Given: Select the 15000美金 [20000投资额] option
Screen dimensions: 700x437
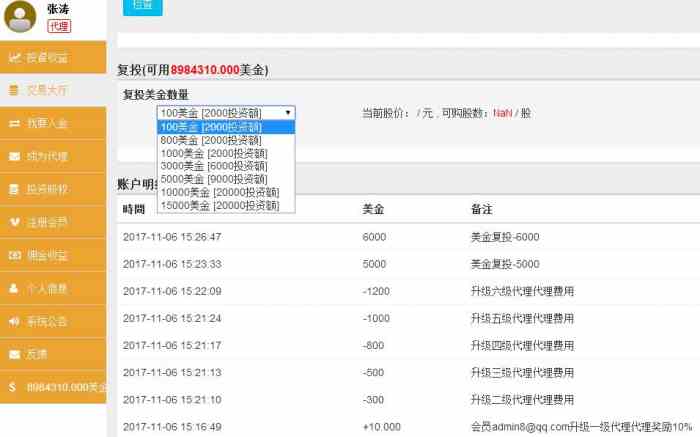Looking at the screenshot, I should (218, 205).
